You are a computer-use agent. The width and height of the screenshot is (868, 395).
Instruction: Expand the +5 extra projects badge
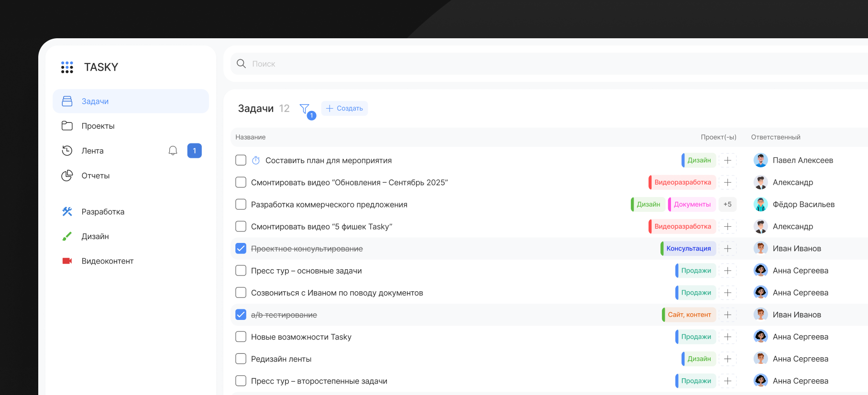click(727, 204)
